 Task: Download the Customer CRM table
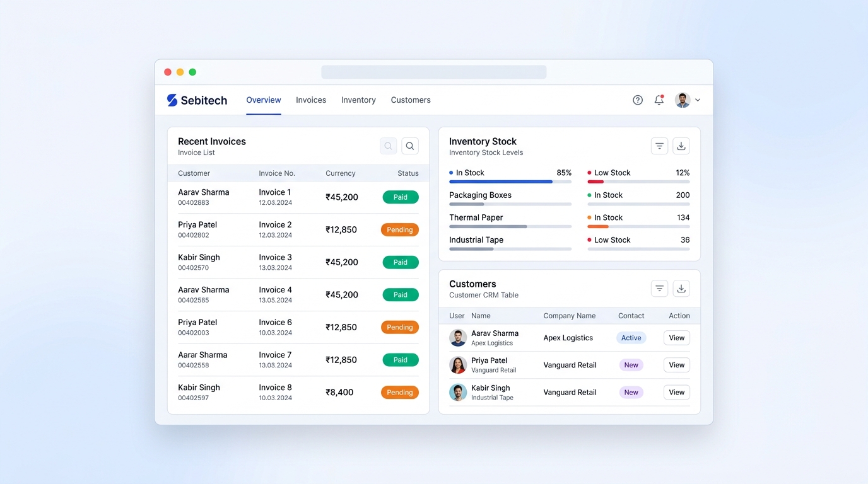pos(681,289)
